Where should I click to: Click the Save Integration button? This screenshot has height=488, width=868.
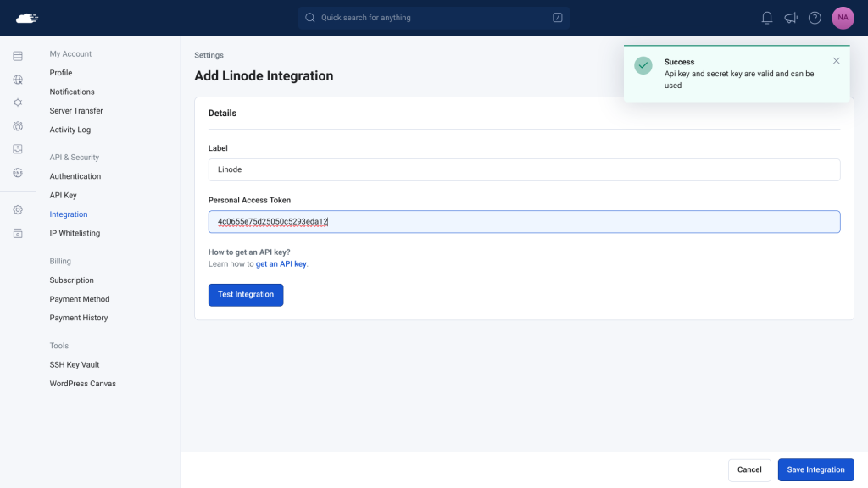pos(816,469)
